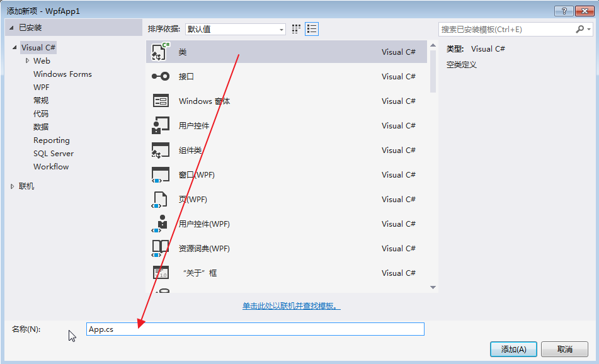
Task: Open the 排序依据 sort dropdown
Action: click(x=234, y=29)
